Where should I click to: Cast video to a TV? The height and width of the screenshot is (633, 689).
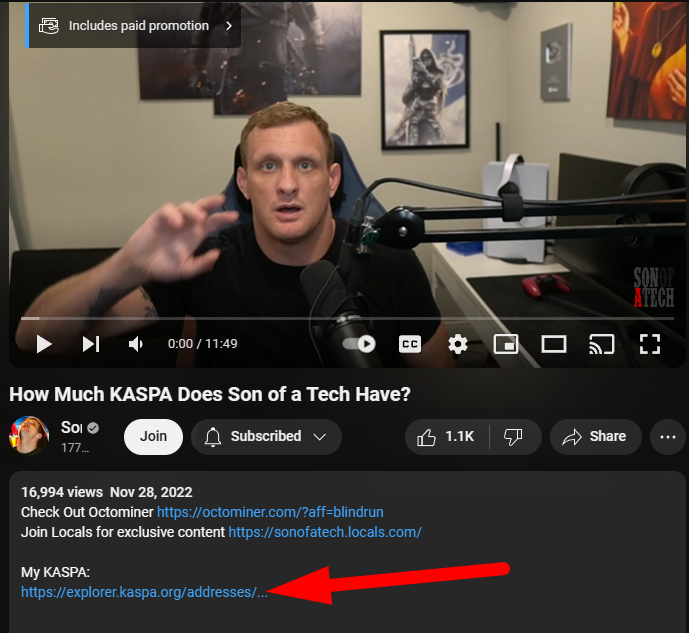click(x=602, y=344)
